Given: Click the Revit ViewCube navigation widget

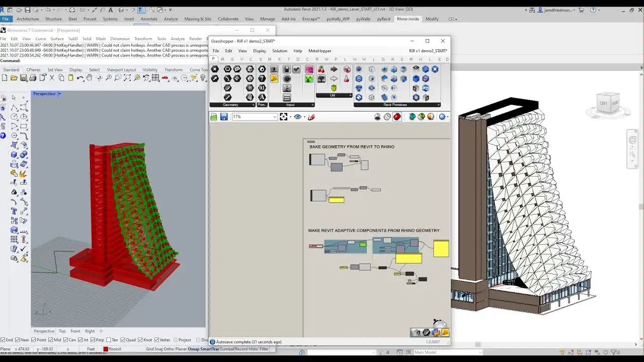Looking at the screenshot, I should click(x=607, y=104).
